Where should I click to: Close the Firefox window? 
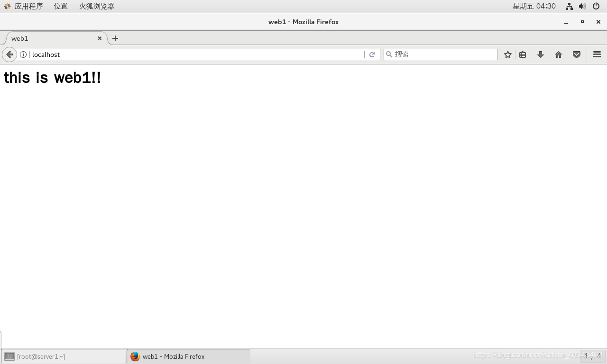pos(598,22)
